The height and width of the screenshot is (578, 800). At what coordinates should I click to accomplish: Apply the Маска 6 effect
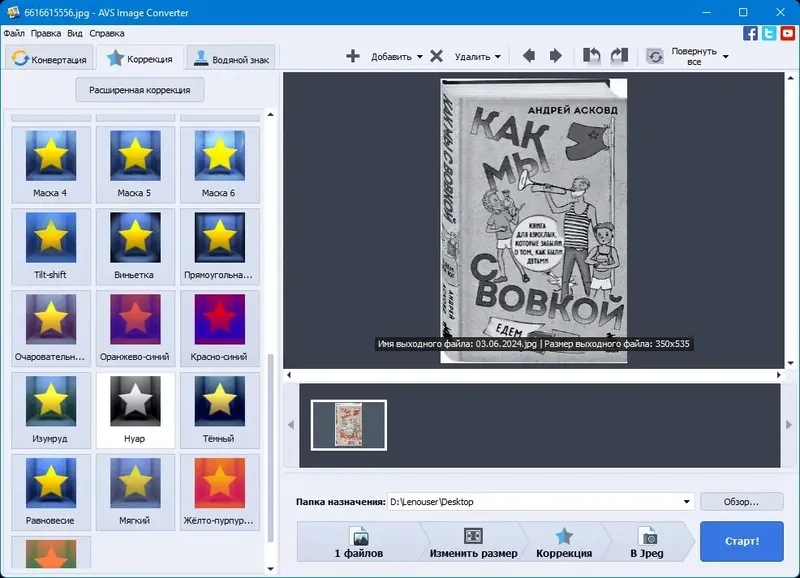pos(219,164)
